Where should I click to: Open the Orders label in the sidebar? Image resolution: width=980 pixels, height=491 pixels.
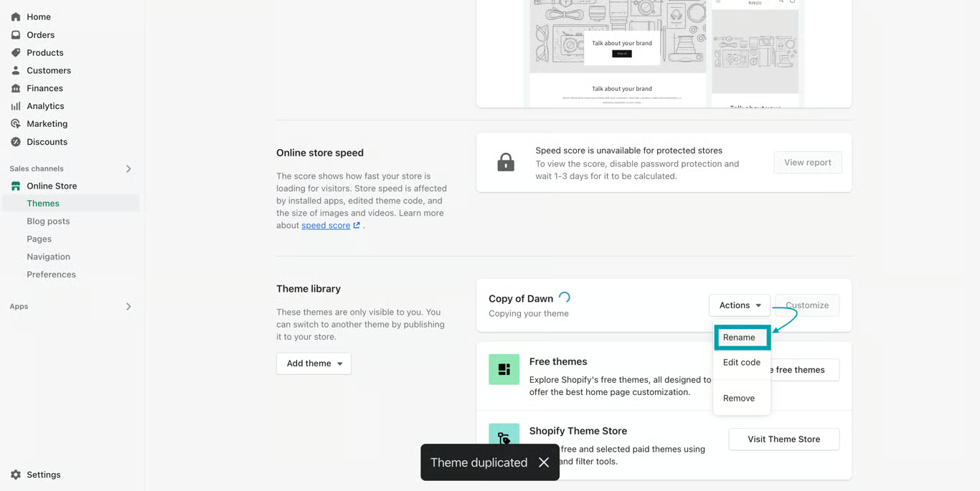pyautogui.click(x=40, y=34)
